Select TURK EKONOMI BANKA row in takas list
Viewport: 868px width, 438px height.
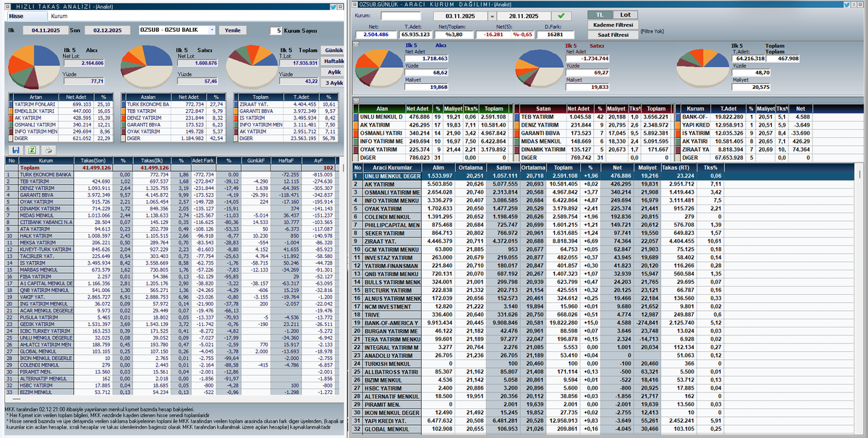[x=173, y=174]
